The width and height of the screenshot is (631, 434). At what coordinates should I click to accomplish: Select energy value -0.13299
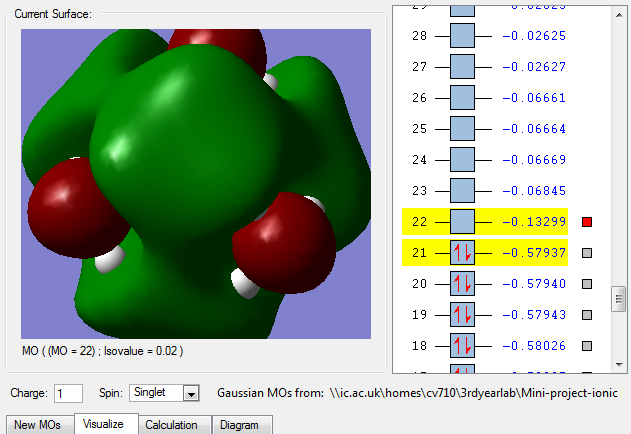(534, 222)
